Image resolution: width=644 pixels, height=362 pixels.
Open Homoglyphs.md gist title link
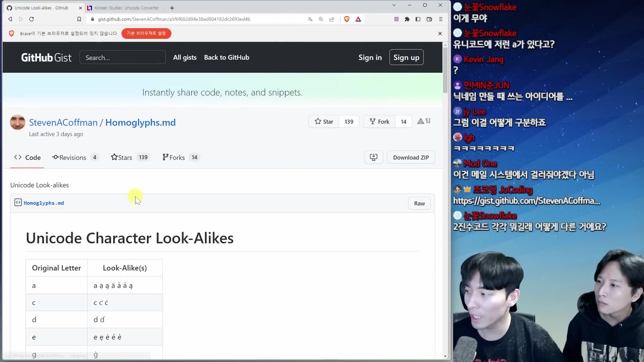tap(140, 123)
